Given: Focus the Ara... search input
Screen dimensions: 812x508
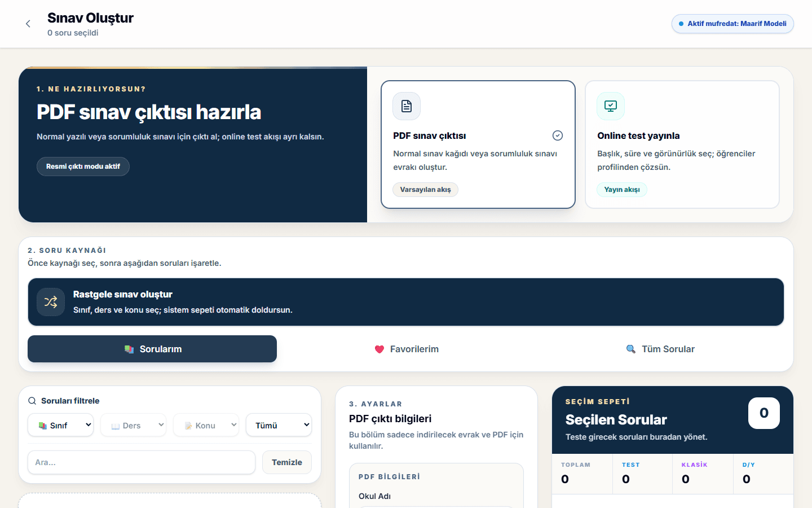Looking at the screenshot, I should [x=142, y=462].
